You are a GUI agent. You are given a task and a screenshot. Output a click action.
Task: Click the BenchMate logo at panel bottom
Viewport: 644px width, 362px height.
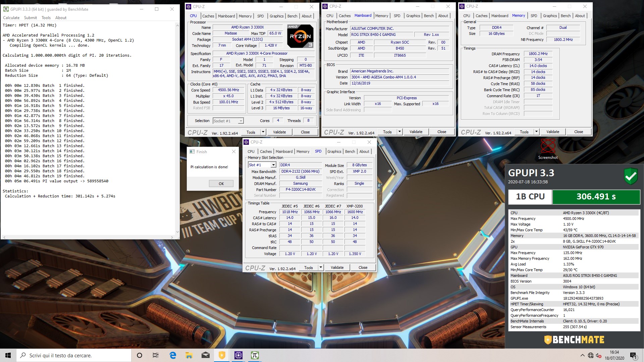click(x=574, y=340)
